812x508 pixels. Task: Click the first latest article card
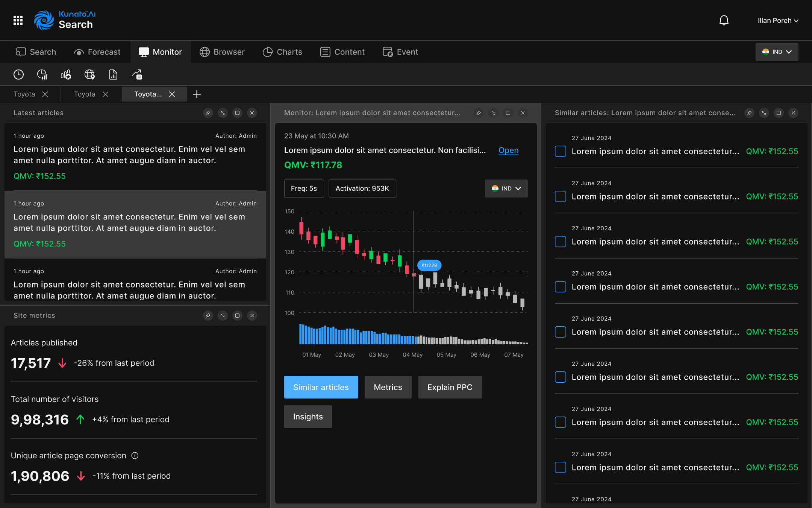click(x=135, y=157)
